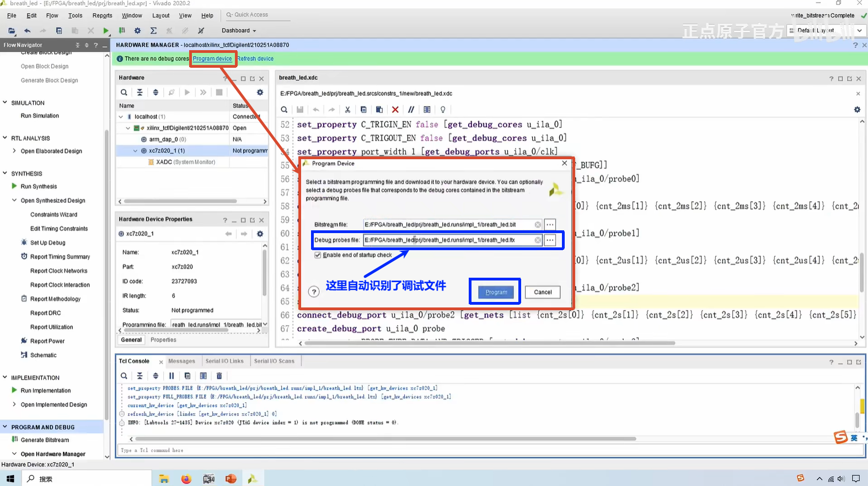
Task: Clear Tcl Console with trash icon
Action: [x=219, y=376]
